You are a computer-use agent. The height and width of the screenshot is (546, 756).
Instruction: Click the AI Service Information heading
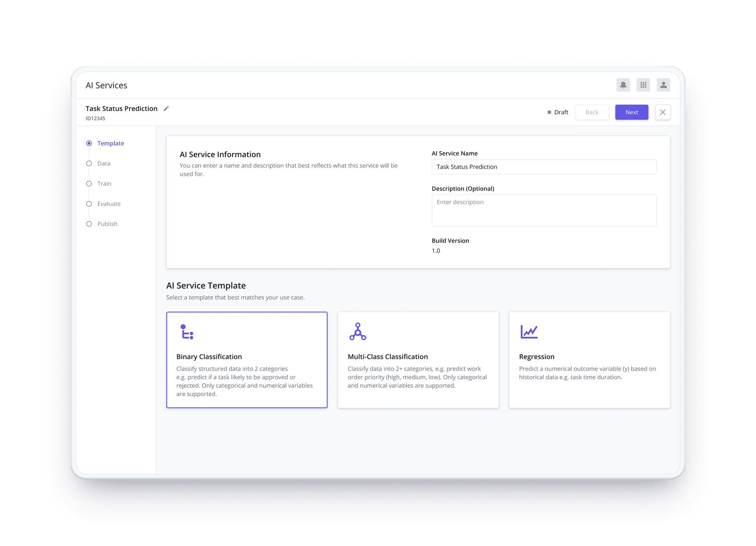(220, 154)
